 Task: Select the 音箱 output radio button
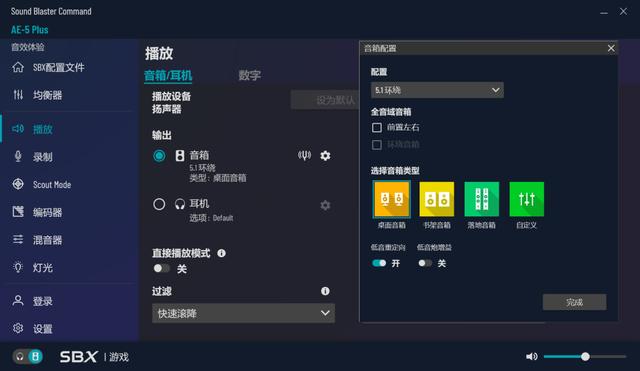pos(159,156)
